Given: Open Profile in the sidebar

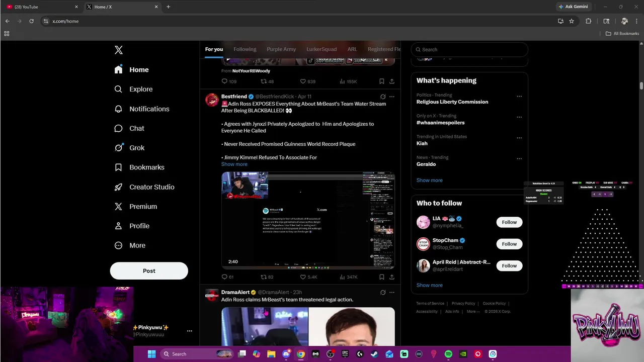Looking at the screenshot, I should pos(132,226).
